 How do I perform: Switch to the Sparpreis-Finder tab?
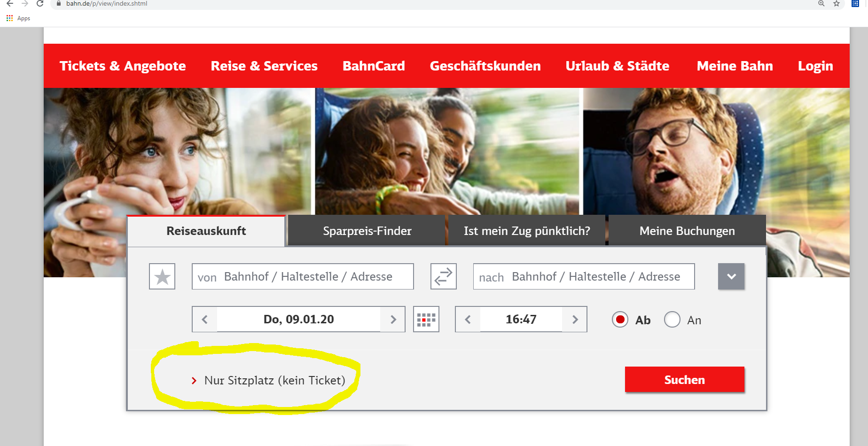[367, 231]
